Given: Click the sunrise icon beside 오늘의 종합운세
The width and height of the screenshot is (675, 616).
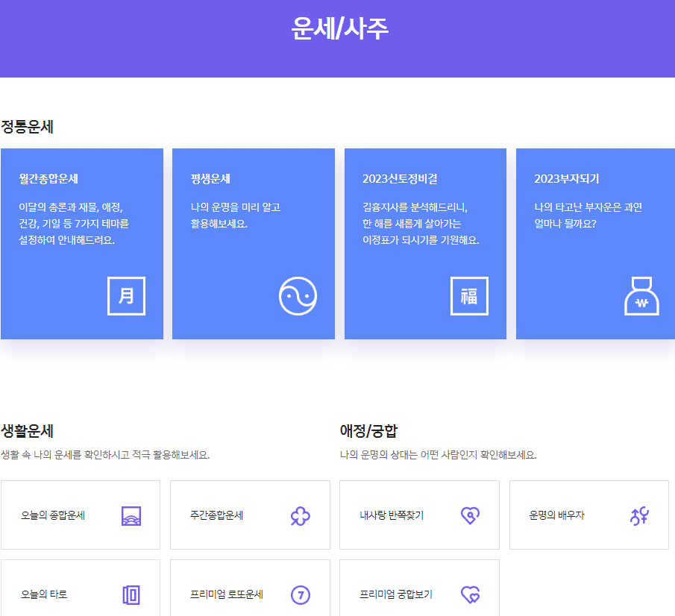Looking at the screenshot, I should pos(131,515).
